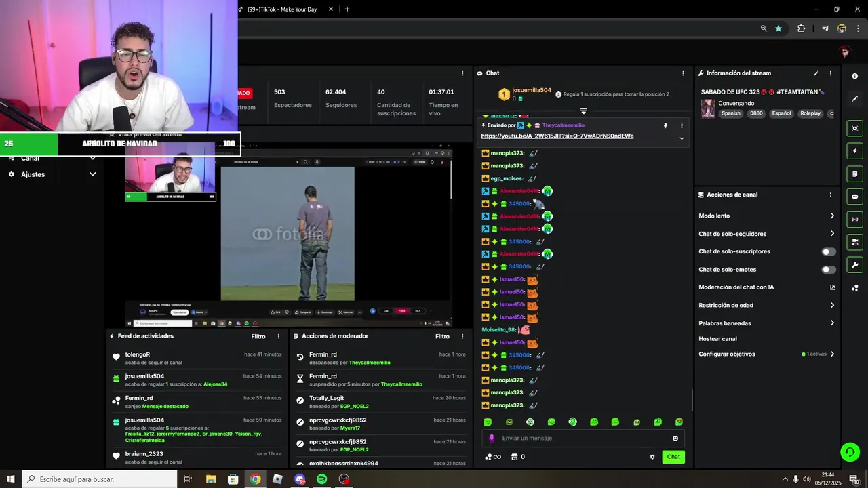Click Theycallmeemilio in the Fermin_rd desbaneado entry
This screenshot has width=868, height=488.
coord(370,363)
